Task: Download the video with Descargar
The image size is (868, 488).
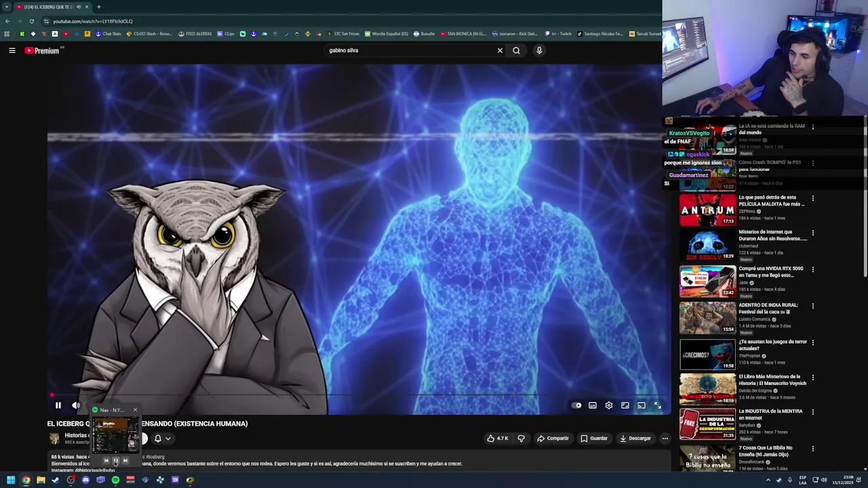Action: tap(635, 439)
